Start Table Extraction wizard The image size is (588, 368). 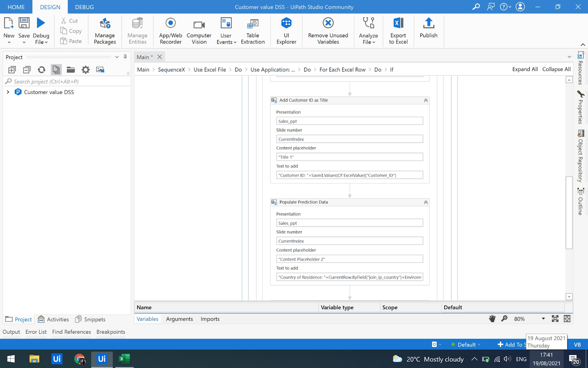click(x=253, y=31)
